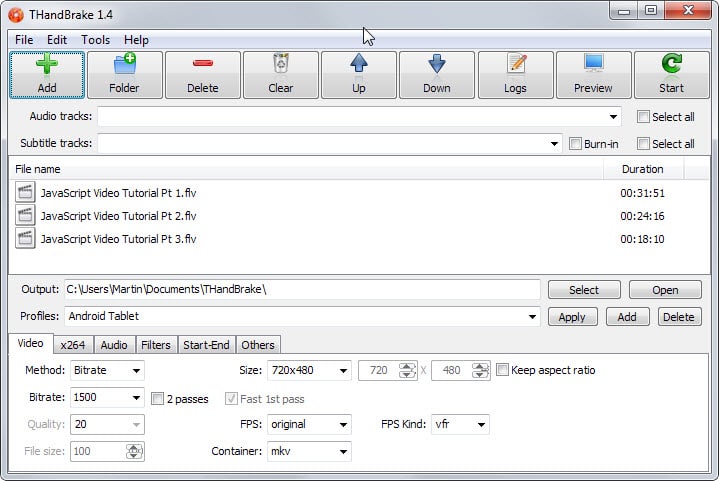Image resolution: width=719 pixels, height=481 pixels.
Task: Start encoding with the green Start button
Action: (x=671, y=75)
